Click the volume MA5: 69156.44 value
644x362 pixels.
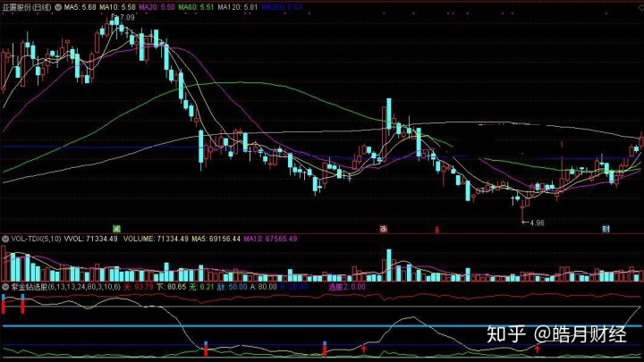(x=216, y=239)
